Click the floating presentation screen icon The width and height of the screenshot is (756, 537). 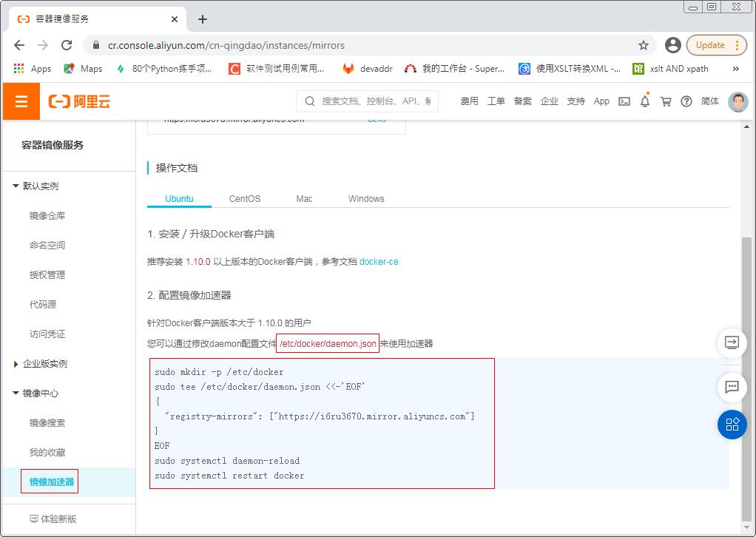pos(732,342)
